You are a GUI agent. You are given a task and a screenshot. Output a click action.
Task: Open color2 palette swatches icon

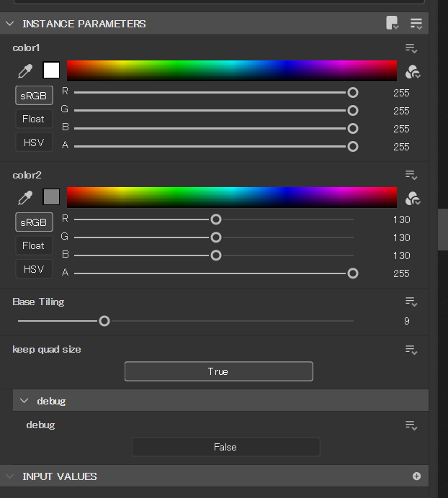tap(413, 197)
